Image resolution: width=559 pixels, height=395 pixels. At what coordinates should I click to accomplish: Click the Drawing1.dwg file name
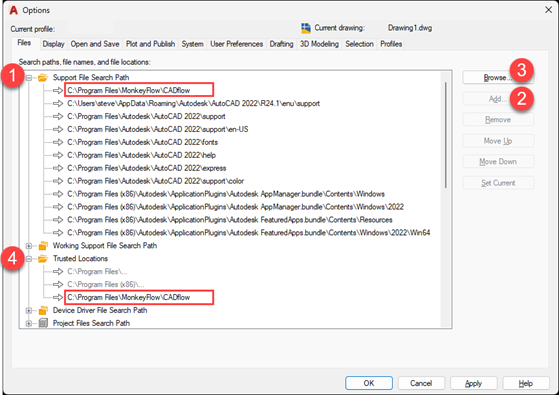pyautogui.click(x=410, y=28)
